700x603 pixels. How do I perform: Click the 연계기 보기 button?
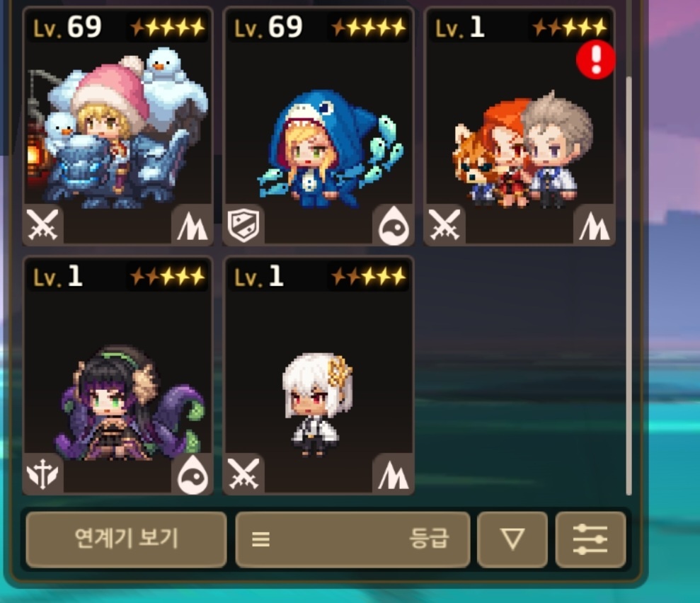click(126, 539)
